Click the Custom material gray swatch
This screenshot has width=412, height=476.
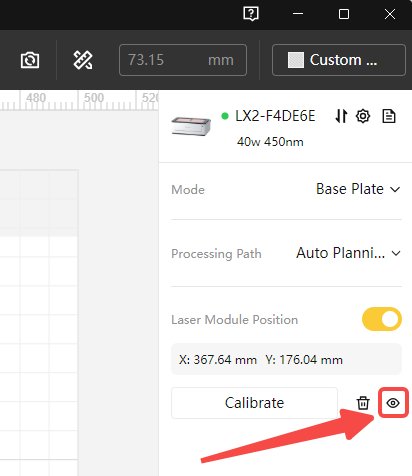click(296, 60)
